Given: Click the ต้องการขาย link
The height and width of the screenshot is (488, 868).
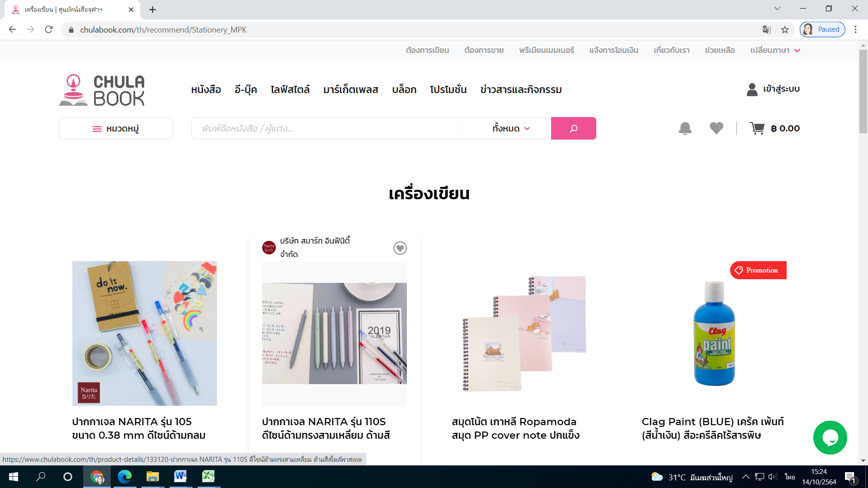Looking at the screenshot, I should (484, 50).
